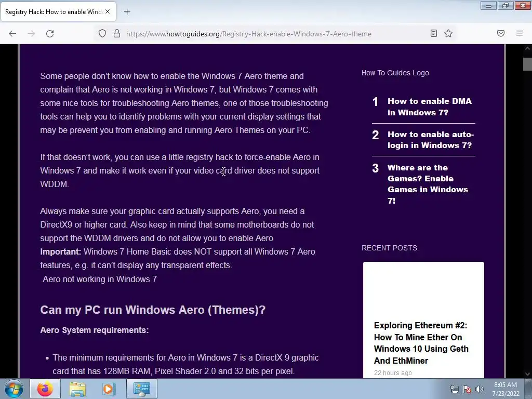Viewport: 532px width, 399px height.
Task: Click the '22 hours ago' timestamp
Action: (393, 373)
